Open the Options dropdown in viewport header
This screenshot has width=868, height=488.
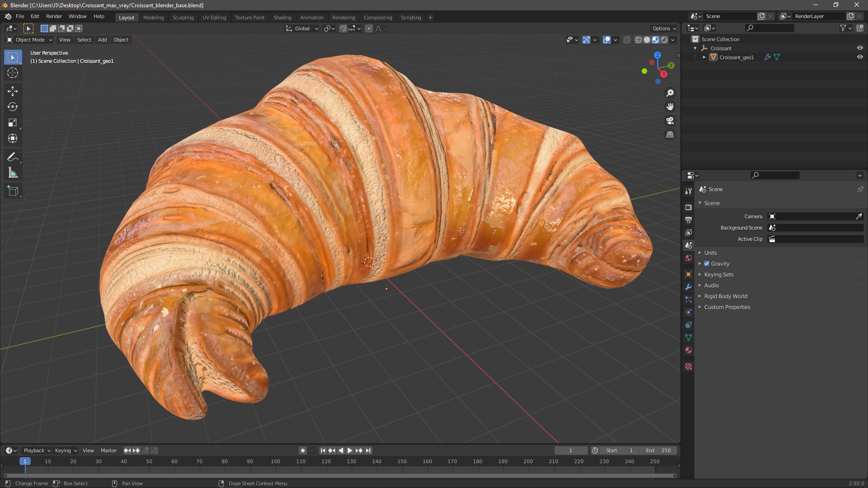pyautogui.click(x=664, y=28)
